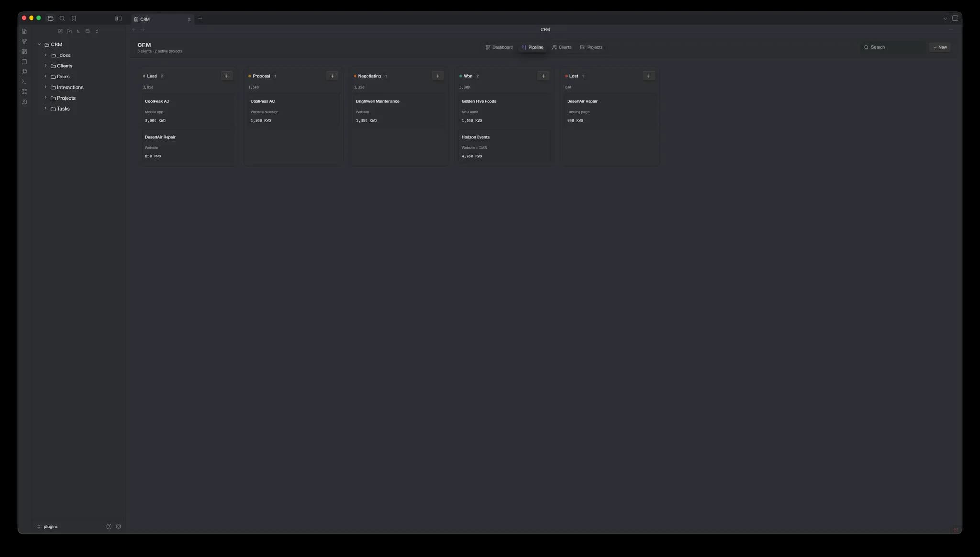Open the DesertAir Repair Landing page card

[610, 111]
